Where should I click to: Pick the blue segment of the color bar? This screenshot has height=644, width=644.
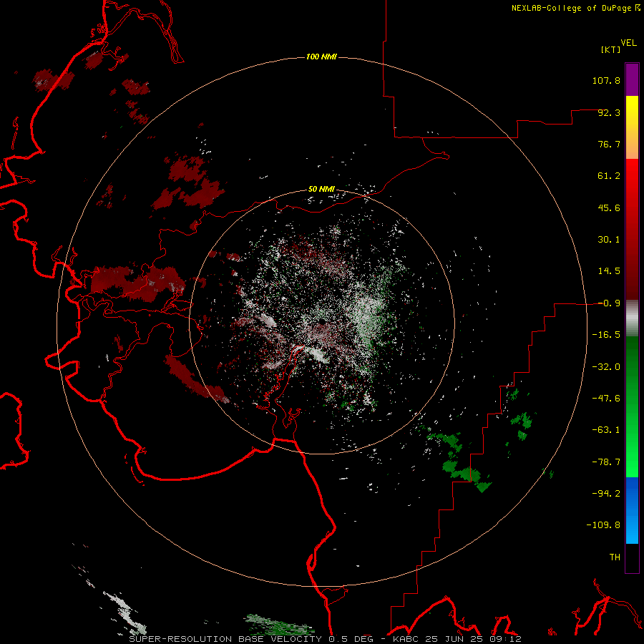(x=632, y=510)
